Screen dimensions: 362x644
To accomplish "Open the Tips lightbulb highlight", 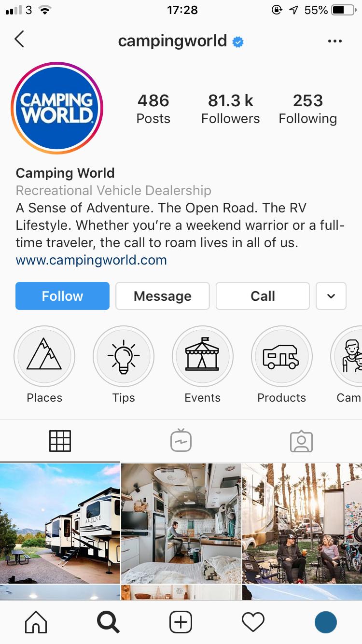I will tap(124, 356).
